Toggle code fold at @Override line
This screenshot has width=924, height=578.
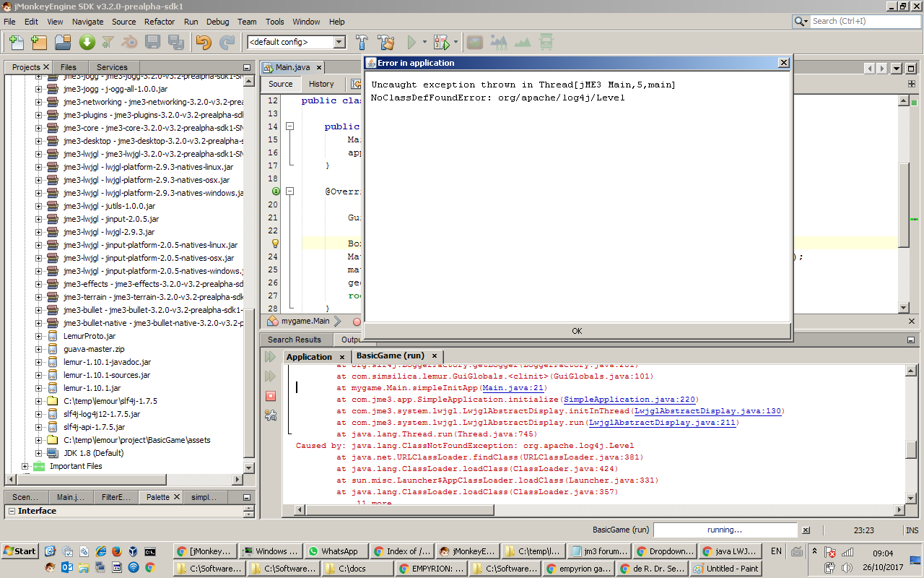click(x=290, y=191)
